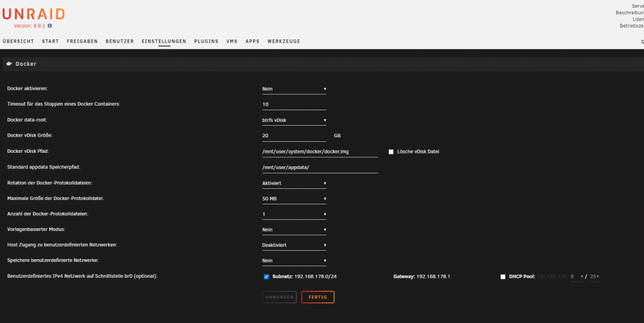644x323 pixels.
Task: Click the Subnetz 192.168.178.0/24 value
Action: click(x=316, y=277)
